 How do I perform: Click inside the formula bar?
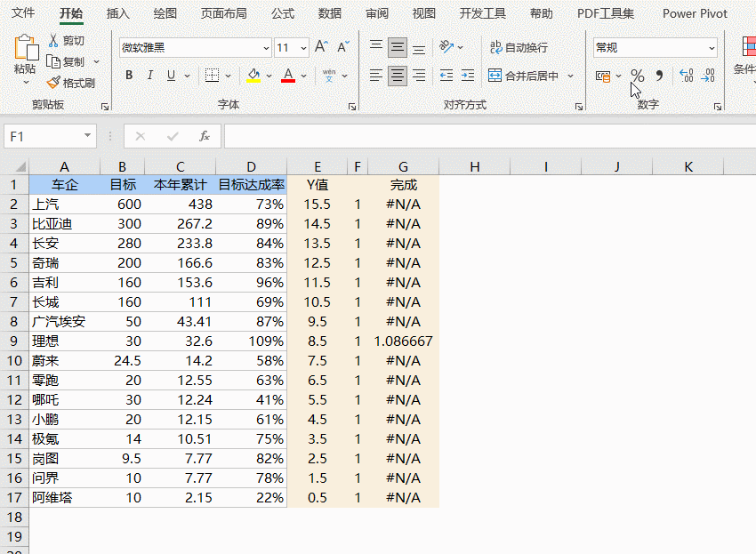click(x=490, y=136)
